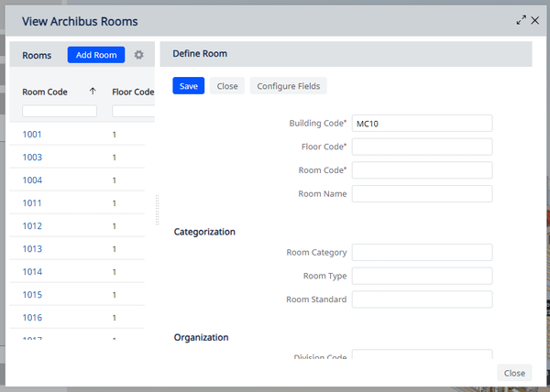Click the Add Room button
Image resolution: width=550 pixels, height=392 pixels.
[x=96, y=55]
